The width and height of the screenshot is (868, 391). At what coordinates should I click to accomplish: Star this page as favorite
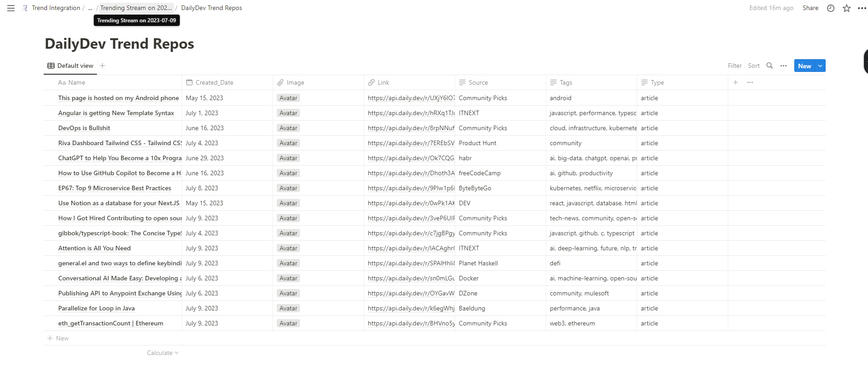tap(847, 8)
